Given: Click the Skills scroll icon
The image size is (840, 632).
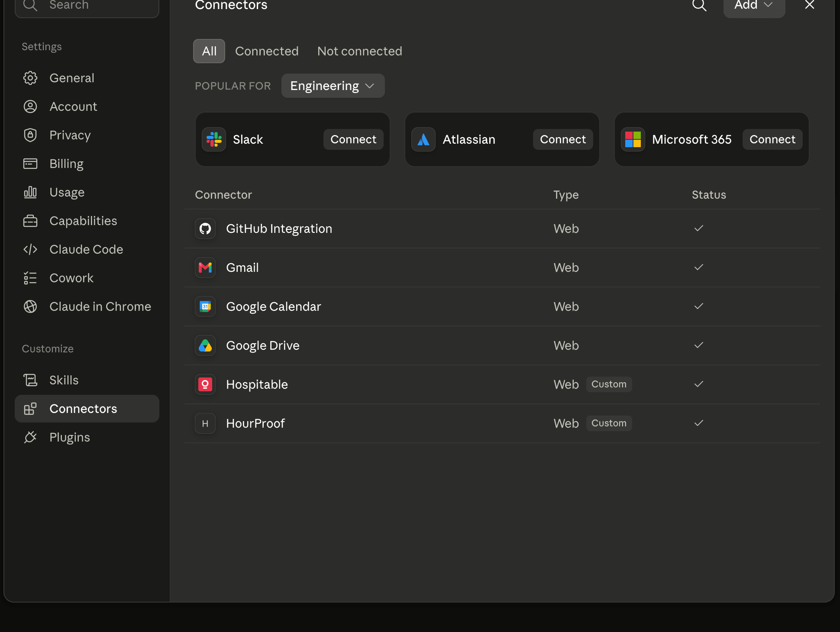Looking at the screenshot, I should pos(30,380).
